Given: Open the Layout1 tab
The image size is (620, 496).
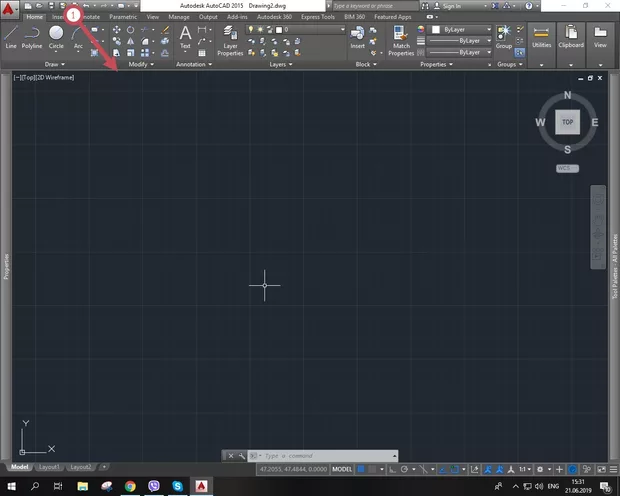Looking at the screenshot, I should [x=50, y=467].
